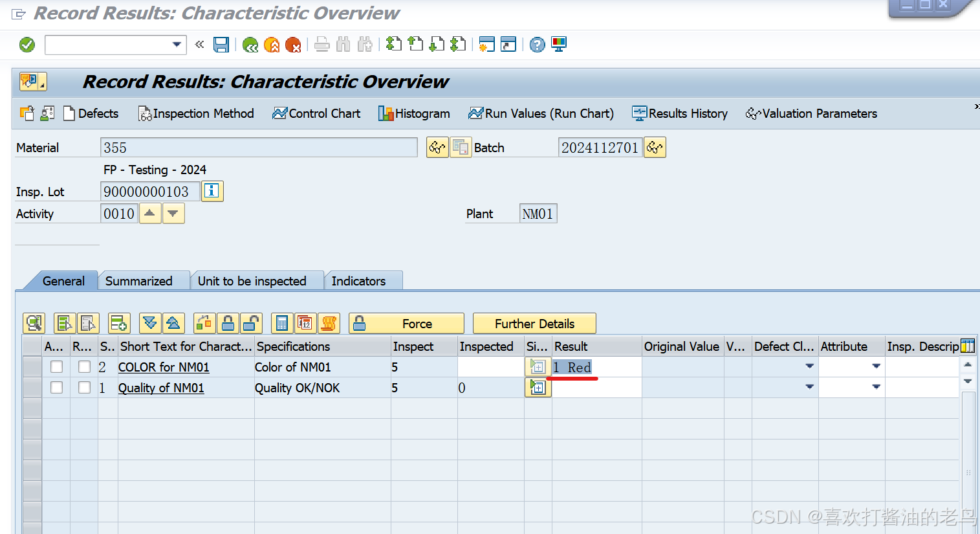Go to Last Page icon
Viewport: 980px width, 534px height.
[x=458, y=44]
